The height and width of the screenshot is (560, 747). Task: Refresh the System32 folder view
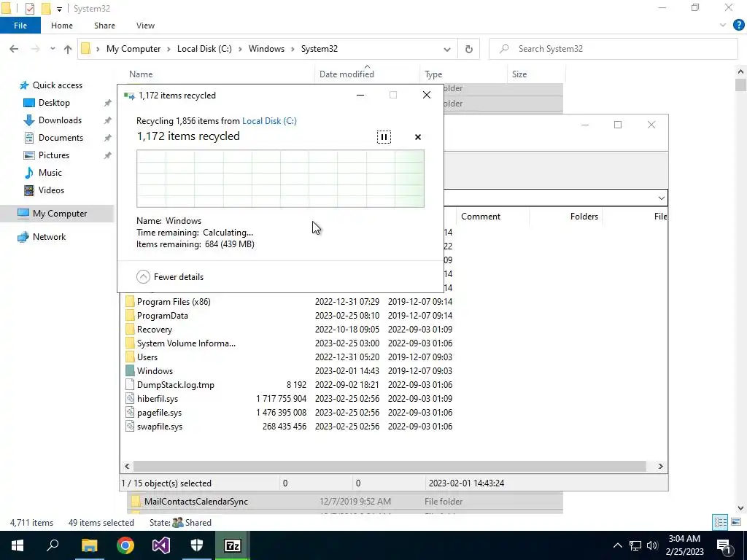click(x=469, y=49)
